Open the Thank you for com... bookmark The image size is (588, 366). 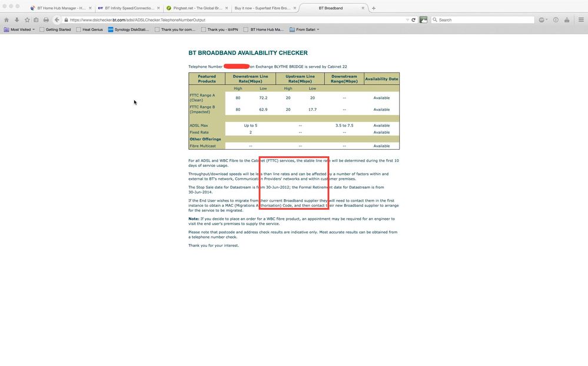[175, 29]
